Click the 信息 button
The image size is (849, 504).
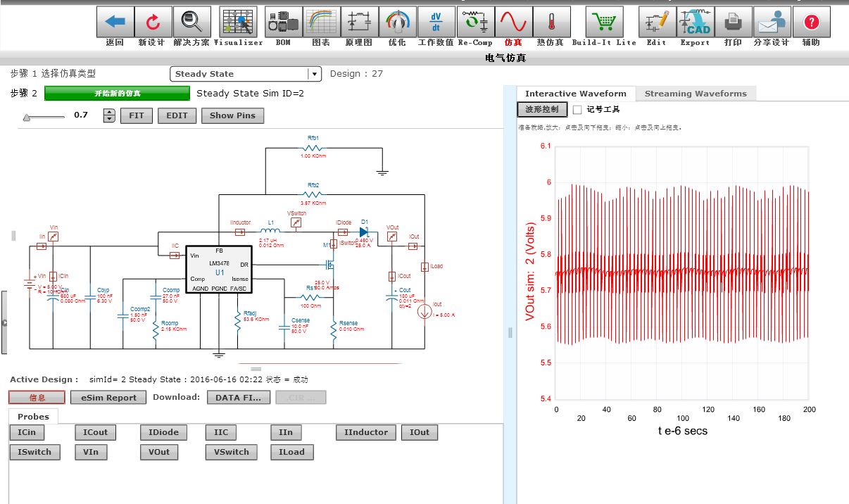37,398
